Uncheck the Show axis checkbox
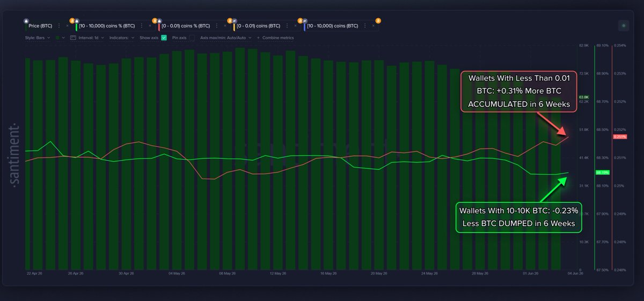This screenshot has width=644, height=301. coord(164,38)
